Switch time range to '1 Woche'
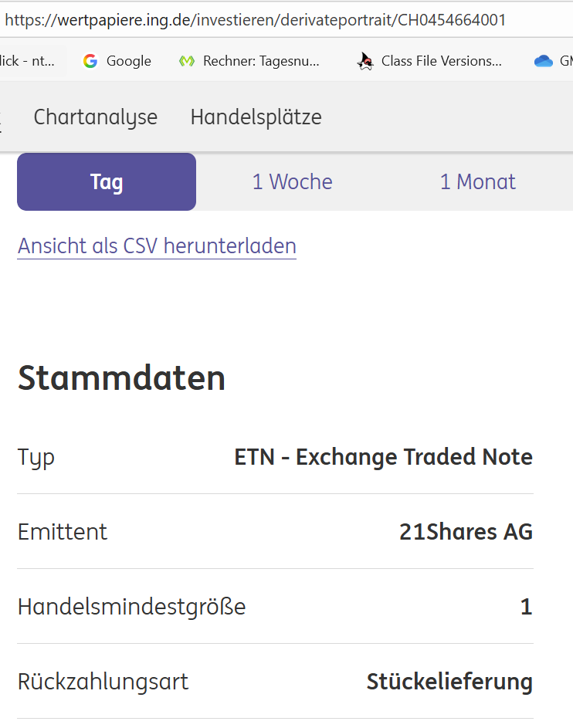This screenshot has width=573, height=728. (x=292, y=182)
